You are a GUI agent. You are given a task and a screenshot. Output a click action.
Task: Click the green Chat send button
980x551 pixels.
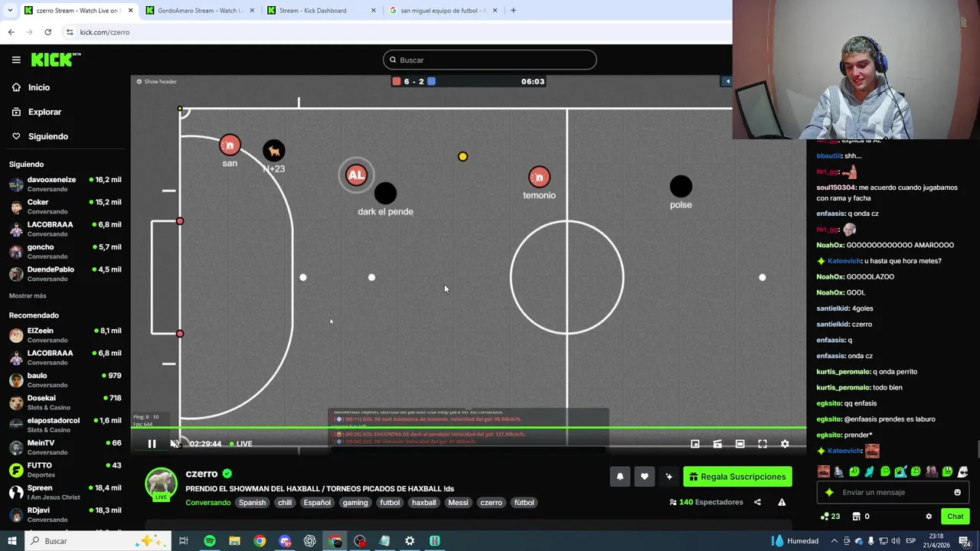[955, 517]
